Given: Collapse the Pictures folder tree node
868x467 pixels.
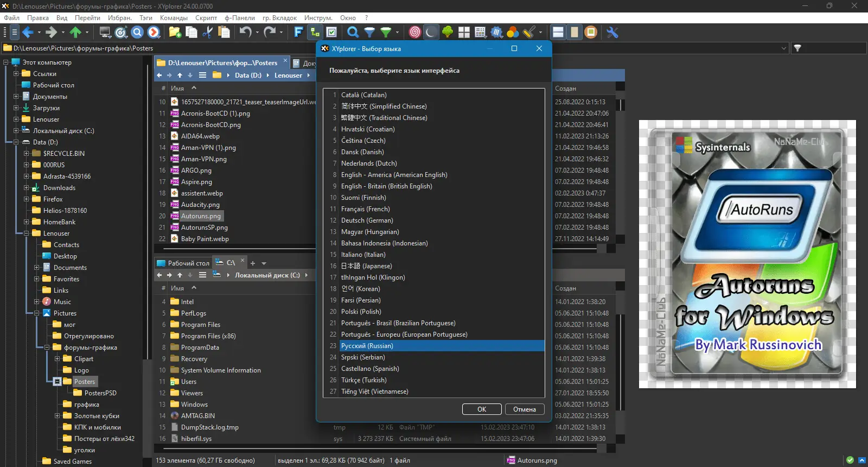Looking at the screenshot, I should 36,313.
